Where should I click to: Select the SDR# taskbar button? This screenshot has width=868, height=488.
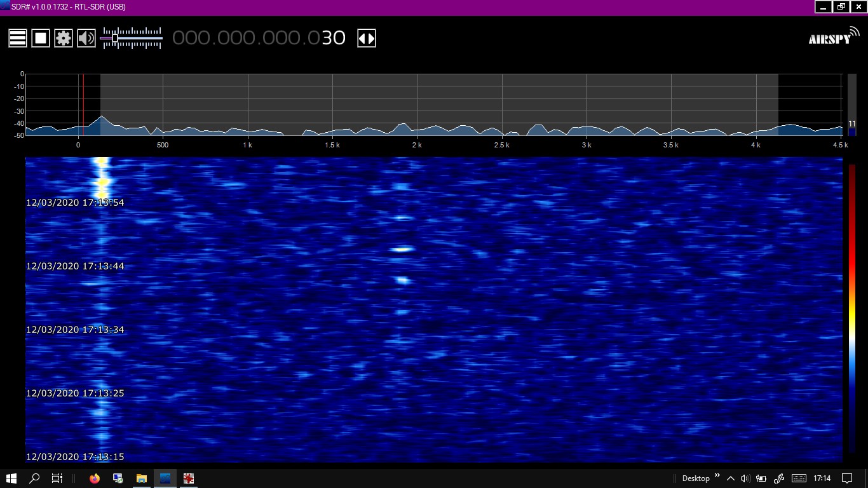pos(165,478)
